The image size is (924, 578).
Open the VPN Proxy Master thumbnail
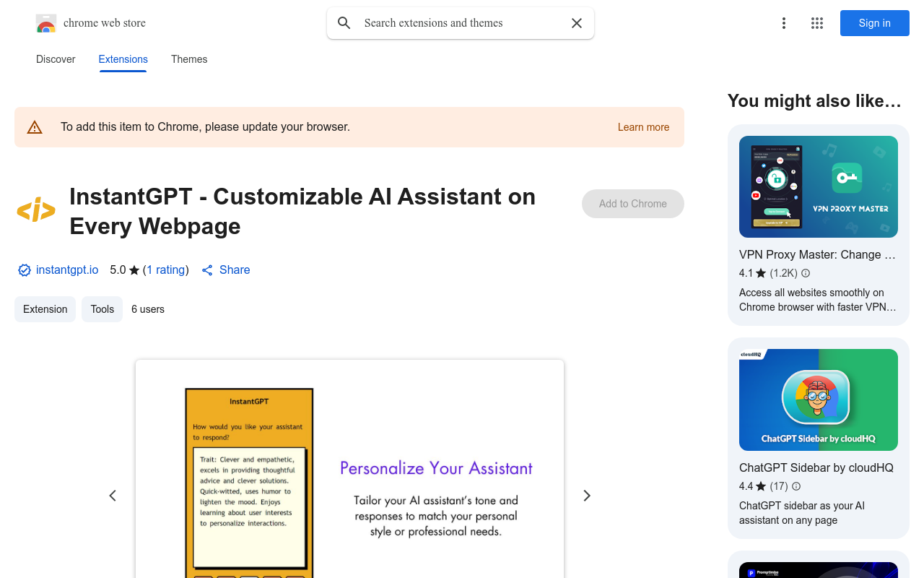[x=819, y=186]
